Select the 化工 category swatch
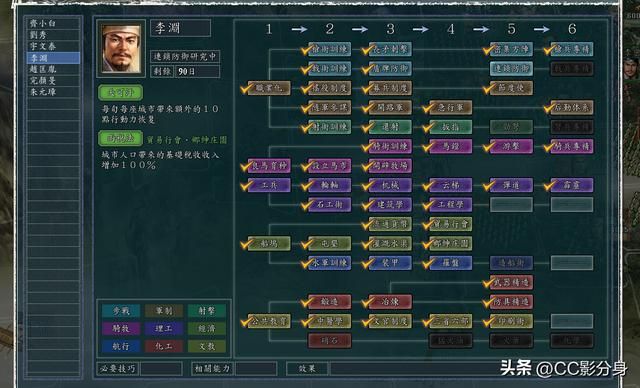Image resolution: width=640 pixels, height=388 pixels. click(164, 346)
